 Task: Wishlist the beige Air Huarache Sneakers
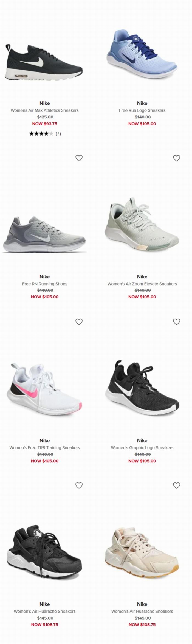[176, 485]
